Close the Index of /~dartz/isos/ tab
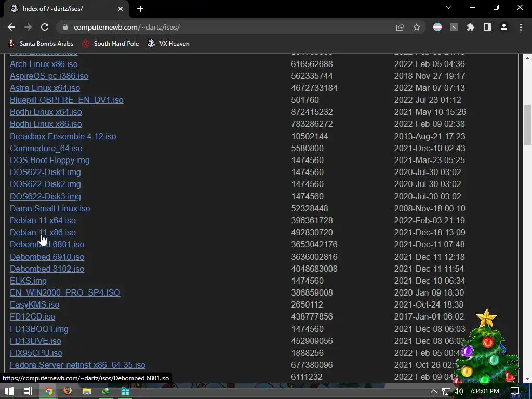Viewport: 532px width, 399px height. [121, 9]
